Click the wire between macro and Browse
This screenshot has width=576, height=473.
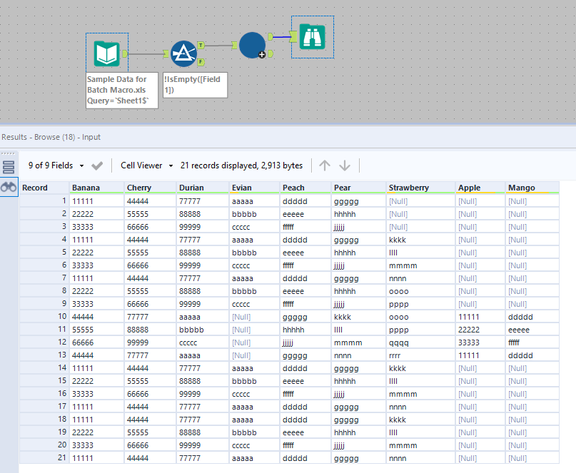(282, 37)
